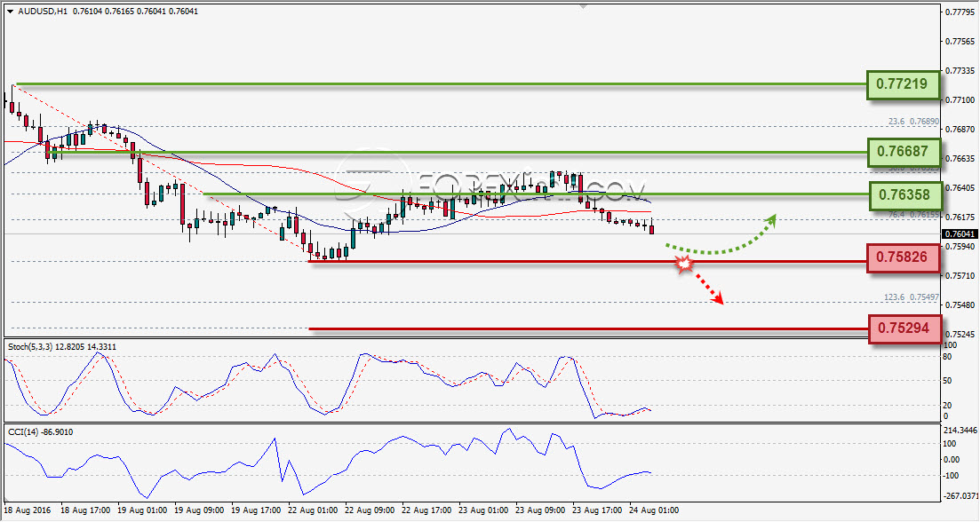Viewport: 980px width, 522px height.
Task: Click time axis label 22 Aug 09:00
Action: (370, 510)
